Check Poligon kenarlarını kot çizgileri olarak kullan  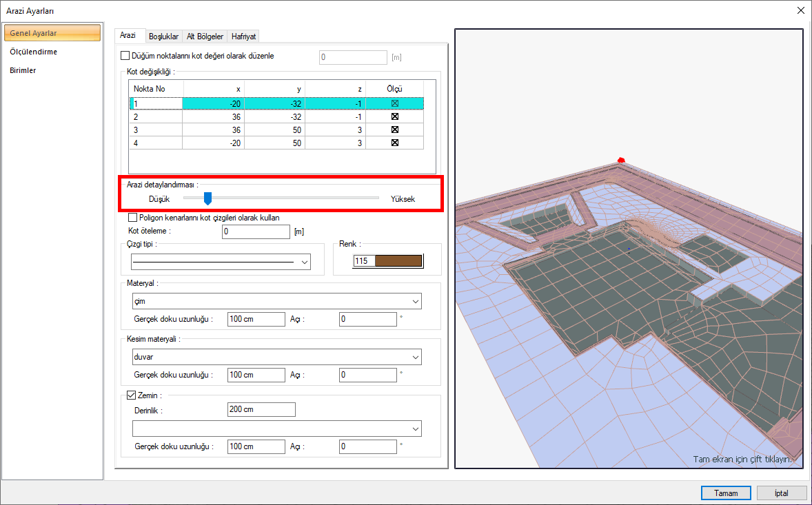(x=133, y=218)
